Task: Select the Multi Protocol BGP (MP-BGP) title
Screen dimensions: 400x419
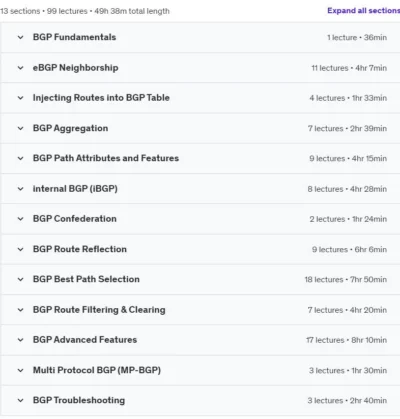Action: [x=97, y=370]
